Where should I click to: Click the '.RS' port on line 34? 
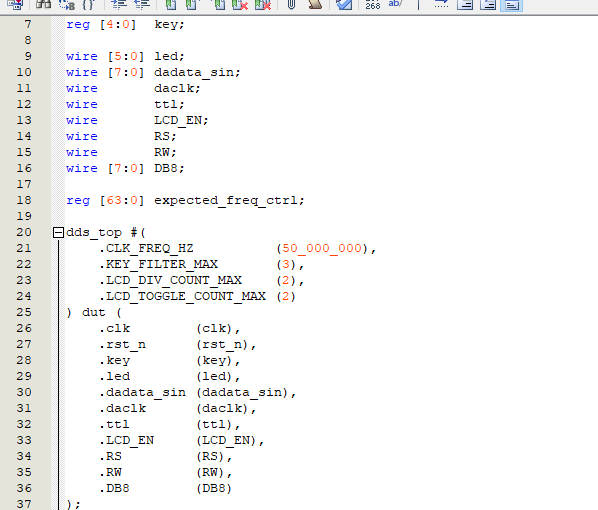click(111, 457)
